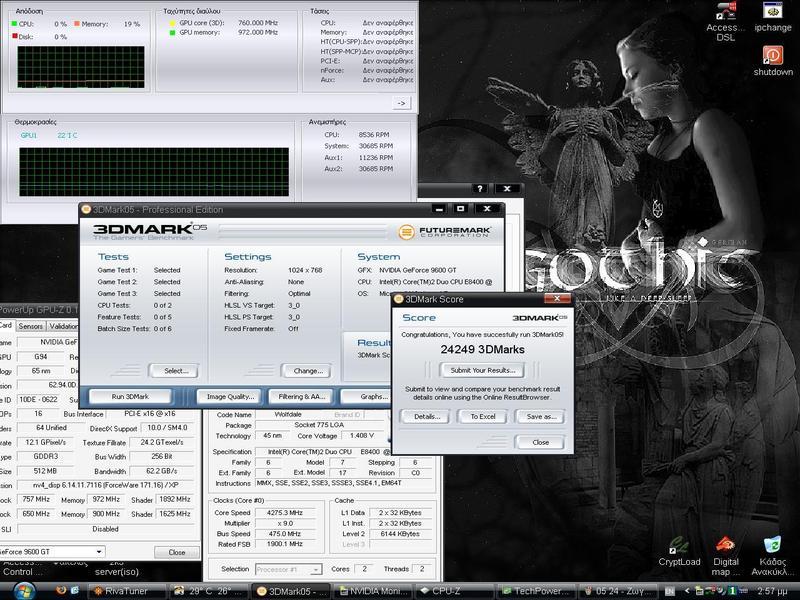Image resolution: width=800 pixels, height=600 pixels.
Task: Click the GPU memory 972.000 MHz reading
Action: coord(258,32)
